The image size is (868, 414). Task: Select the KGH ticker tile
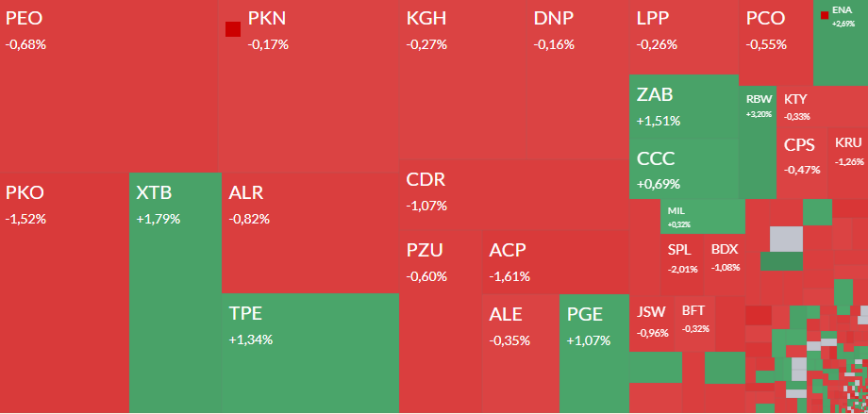[462, 85]
